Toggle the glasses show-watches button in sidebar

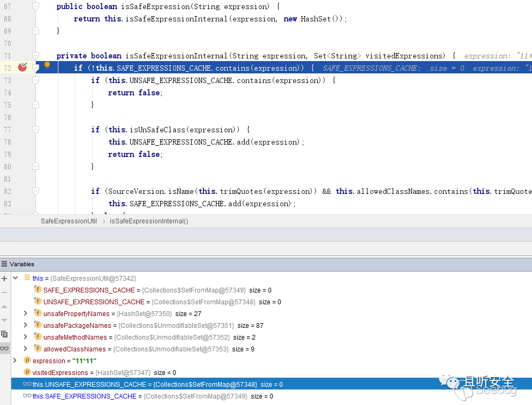(5, 348)
